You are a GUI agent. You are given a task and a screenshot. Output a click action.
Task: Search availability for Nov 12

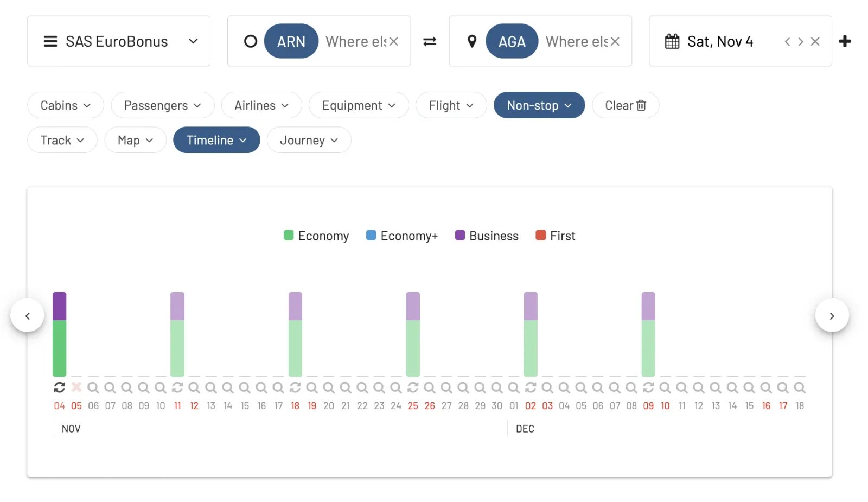pos(194,387)
